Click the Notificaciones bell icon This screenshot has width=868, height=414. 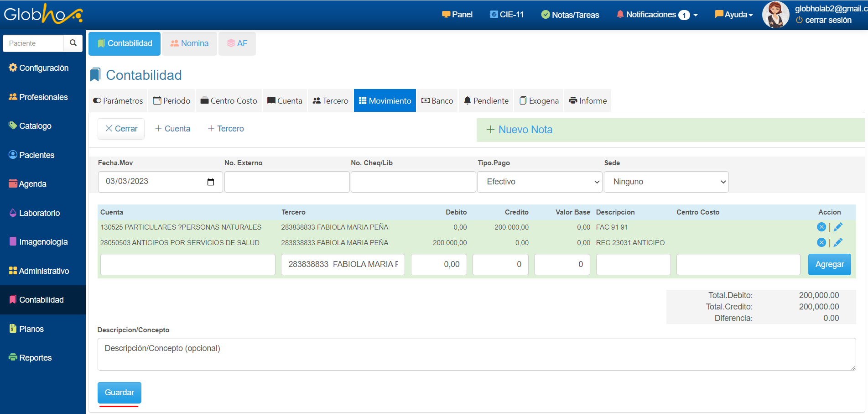tap(620, 15)
